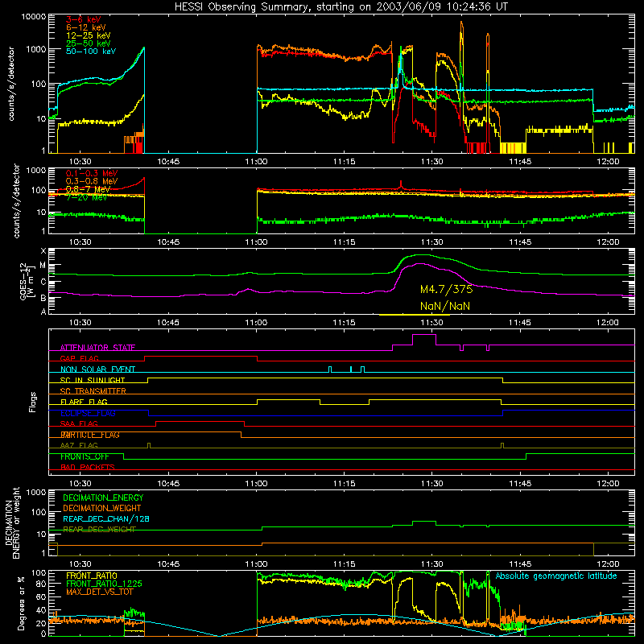The width and height of the screenshot is (644, 644).
Task: Select the FRONTS_OFF flag label
Action: click(85, 456)
